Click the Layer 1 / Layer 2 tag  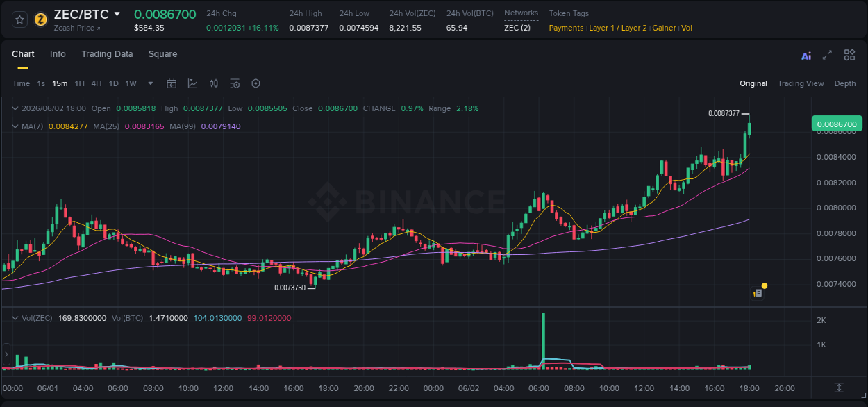coord(618,28)
